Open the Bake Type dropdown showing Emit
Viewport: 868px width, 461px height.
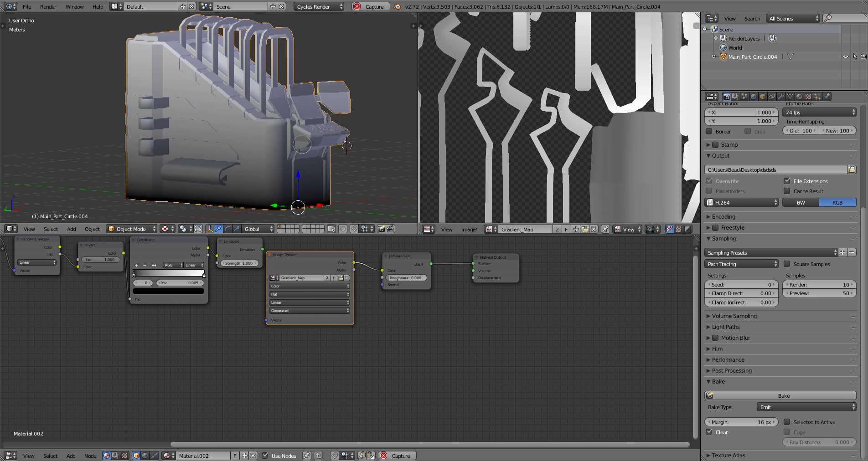(806, 407)
